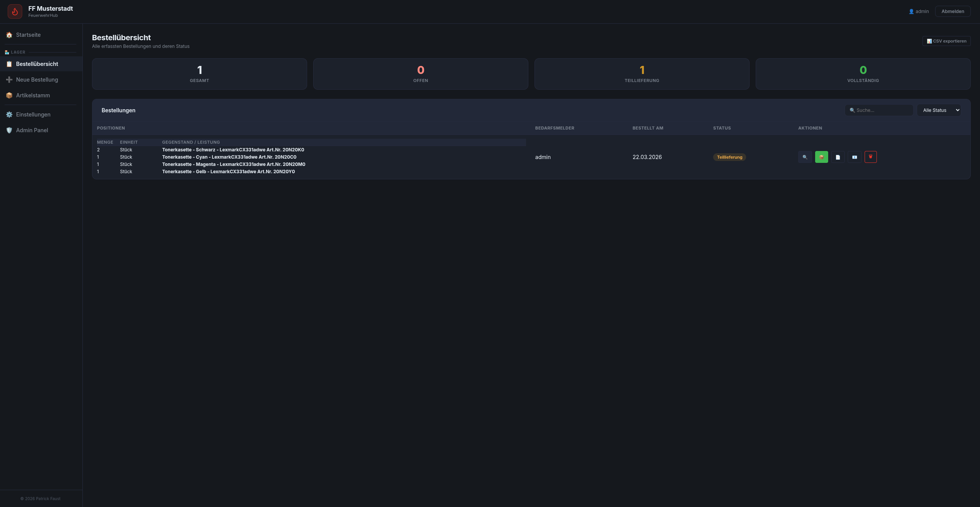Open Artikelstamm in the sidebar
980x507 pixels.
[33, 95]
